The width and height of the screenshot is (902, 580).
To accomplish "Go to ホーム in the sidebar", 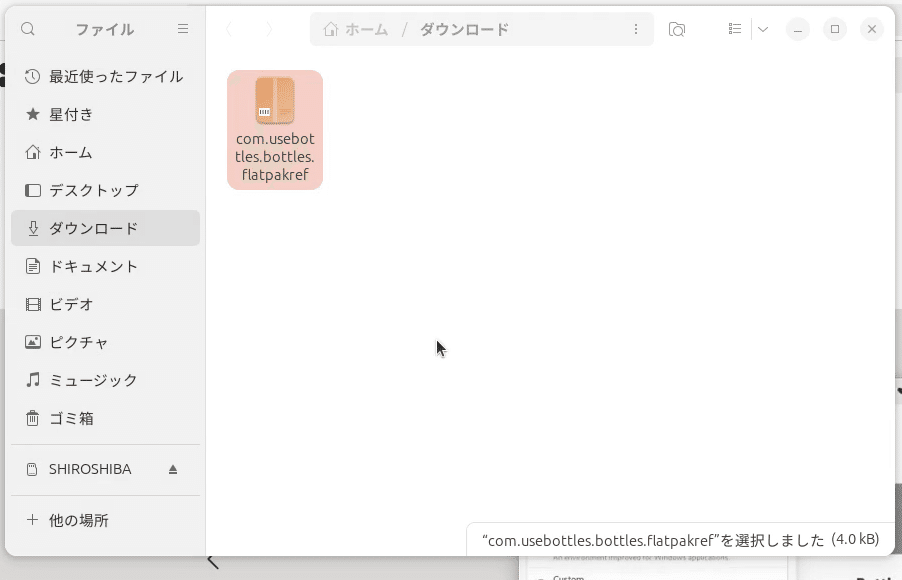I will (x=105, y=152).
